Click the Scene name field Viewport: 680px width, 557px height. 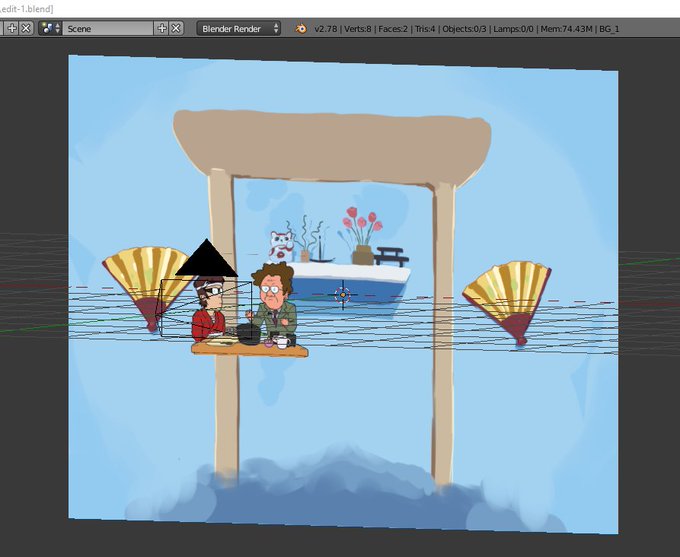tap(108, 29)
